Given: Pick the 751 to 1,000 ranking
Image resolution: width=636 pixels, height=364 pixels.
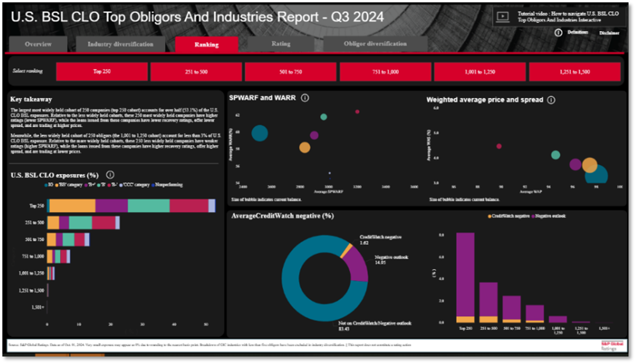Looking at the screenshot, I should coord(385,72).
